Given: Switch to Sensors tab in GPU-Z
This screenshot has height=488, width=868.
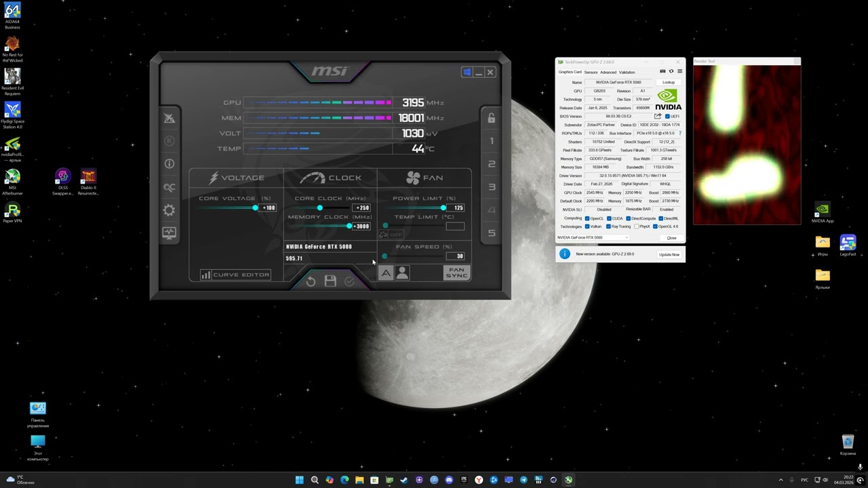Looking at the screenshot, I should 591,72.
